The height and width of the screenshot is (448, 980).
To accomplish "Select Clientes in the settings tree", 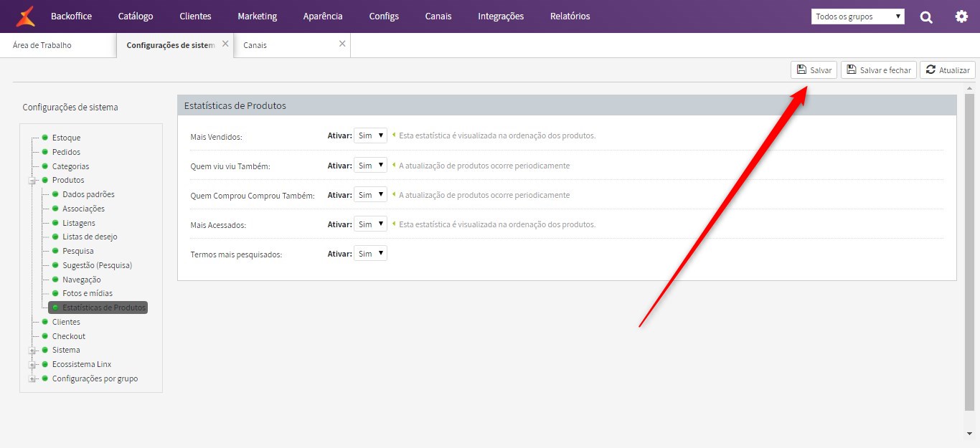I will [x=66, y=322].
